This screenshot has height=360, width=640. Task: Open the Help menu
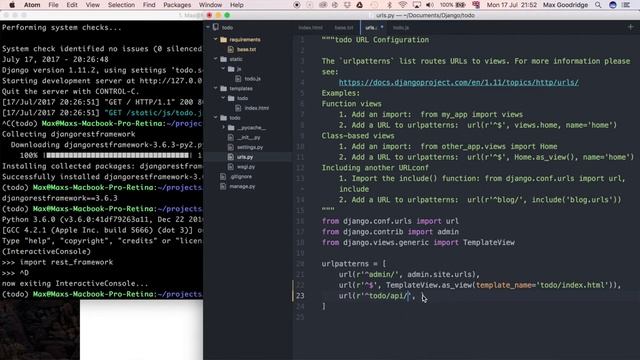tap(237, 5)
